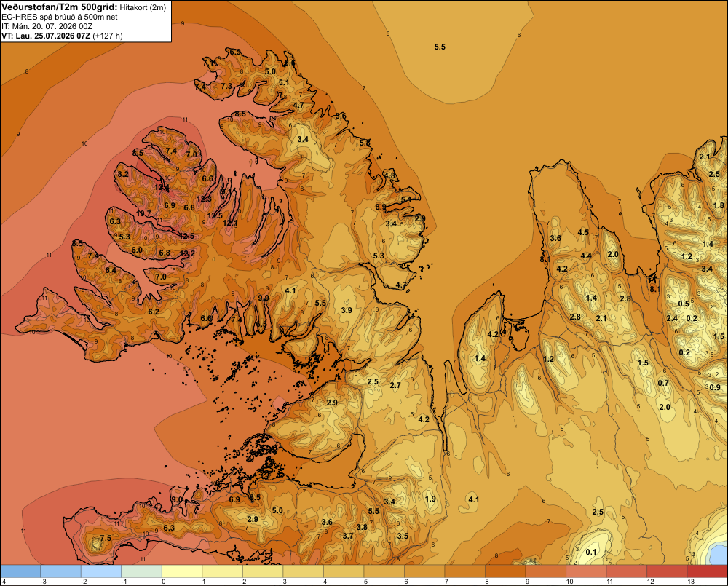Click the '0.5' temperature label
728x586 pixels.
[x=684, y=304]
